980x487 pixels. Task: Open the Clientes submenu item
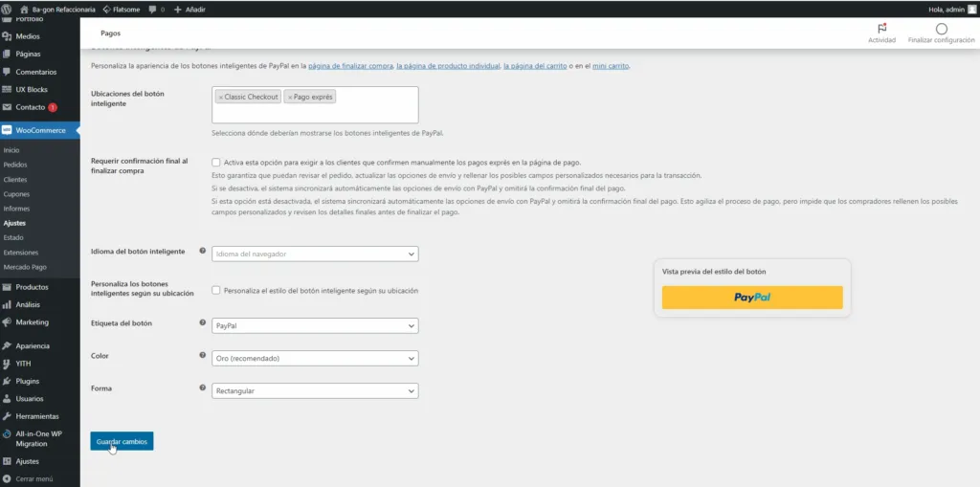[15, 180]
